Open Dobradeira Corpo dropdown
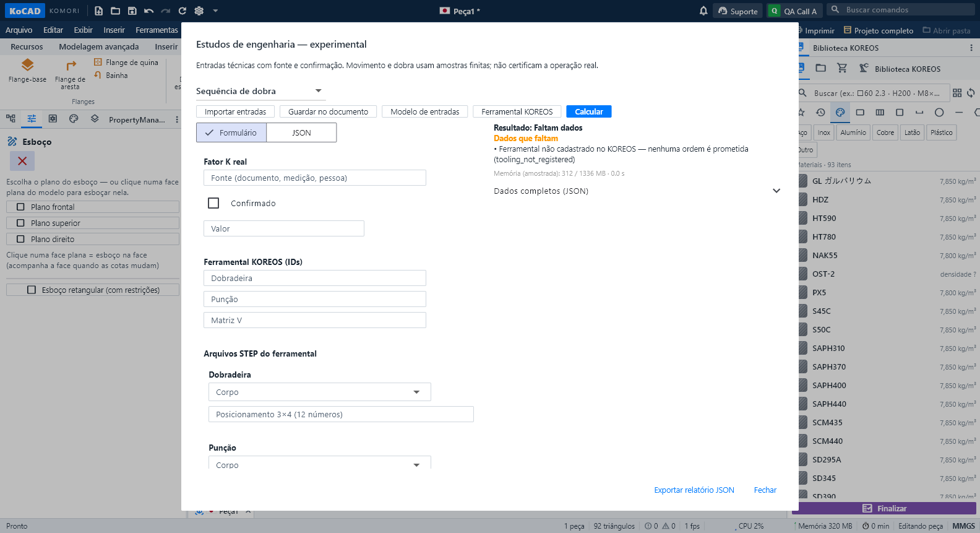The image size is (980, 533). coord(319,392)
